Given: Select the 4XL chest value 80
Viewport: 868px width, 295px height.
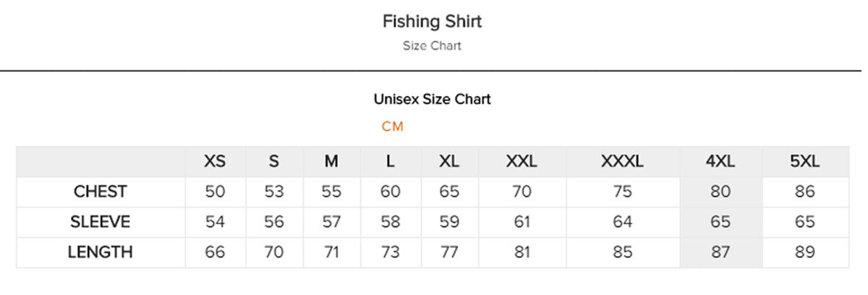Looking at the screenshot, I should tap(720, 192).
